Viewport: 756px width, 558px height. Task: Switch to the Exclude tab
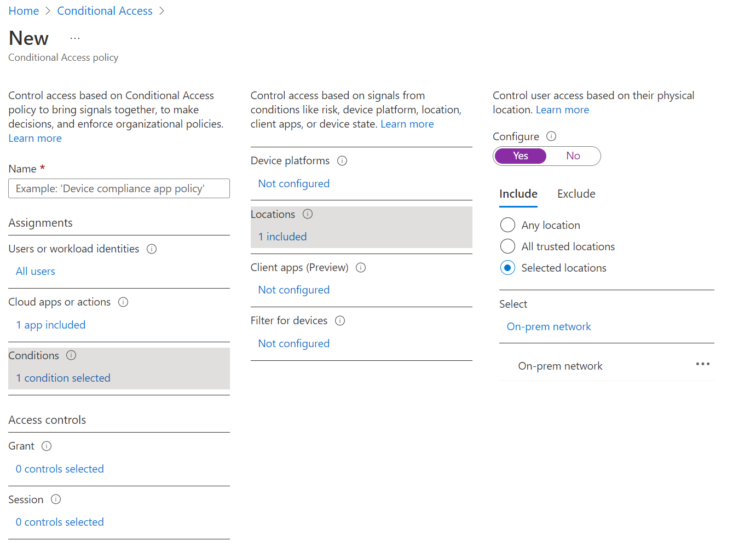click(576, 194)
